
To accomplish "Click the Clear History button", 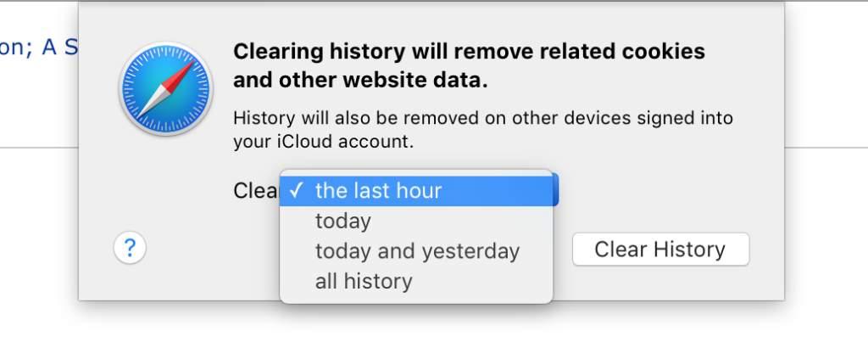I will (660, 250).
